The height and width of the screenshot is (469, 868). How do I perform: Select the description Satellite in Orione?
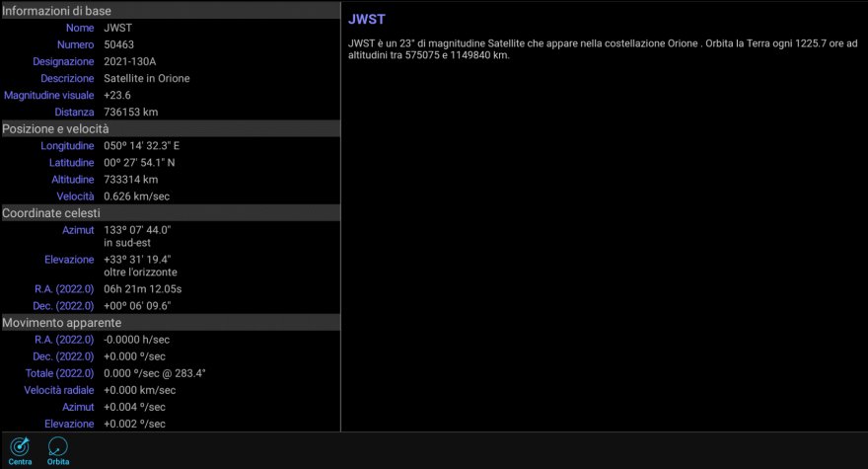147,78
